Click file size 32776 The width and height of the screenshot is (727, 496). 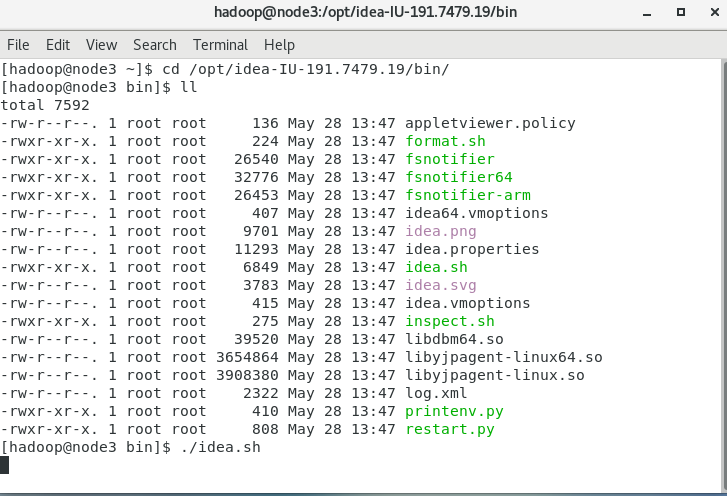(x=256, y=177)
